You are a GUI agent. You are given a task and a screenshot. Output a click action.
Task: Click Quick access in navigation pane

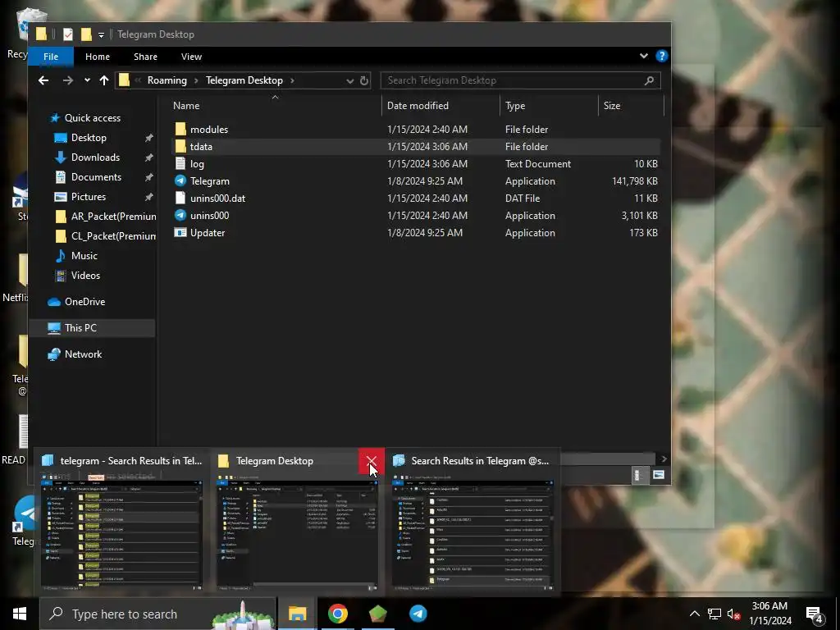92,118
